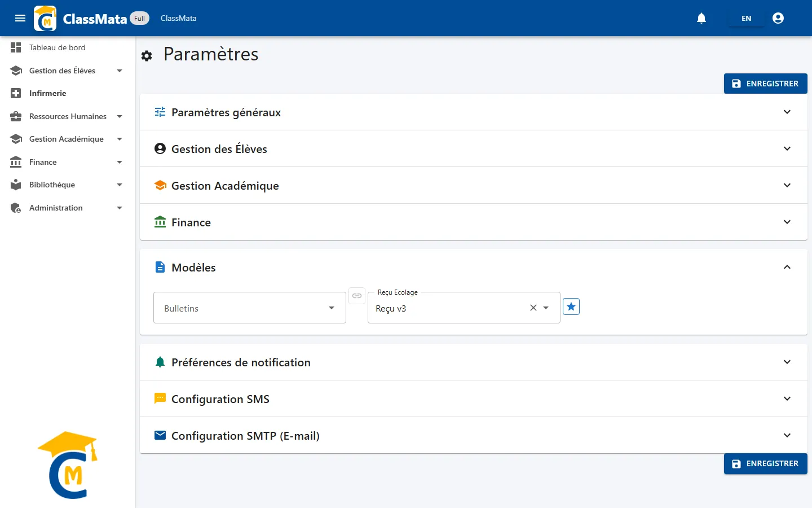Screen dimensions: 812x508
Task: Click the Finance bank icon in sidebar
Action: [x=16, y=162]
